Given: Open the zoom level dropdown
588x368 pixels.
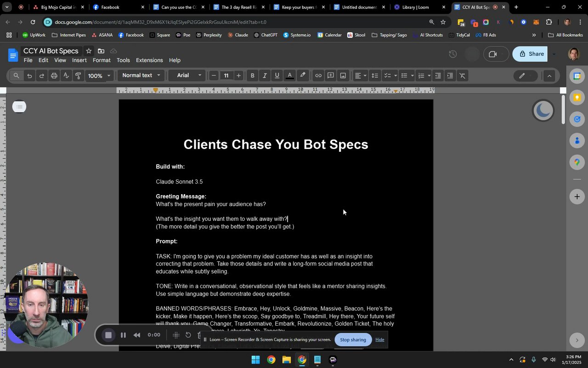Looking at the screenshot, I should pos(99,76).
